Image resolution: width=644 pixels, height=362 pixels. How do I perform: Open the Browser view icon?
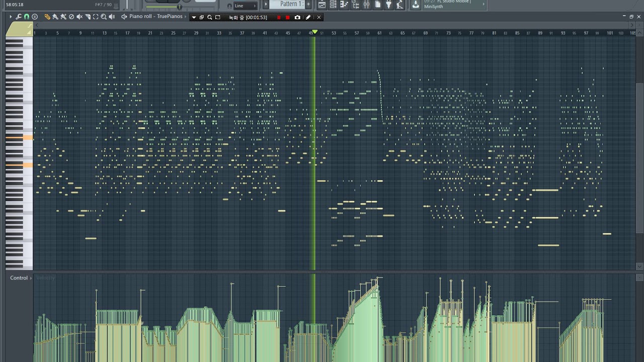355,5
